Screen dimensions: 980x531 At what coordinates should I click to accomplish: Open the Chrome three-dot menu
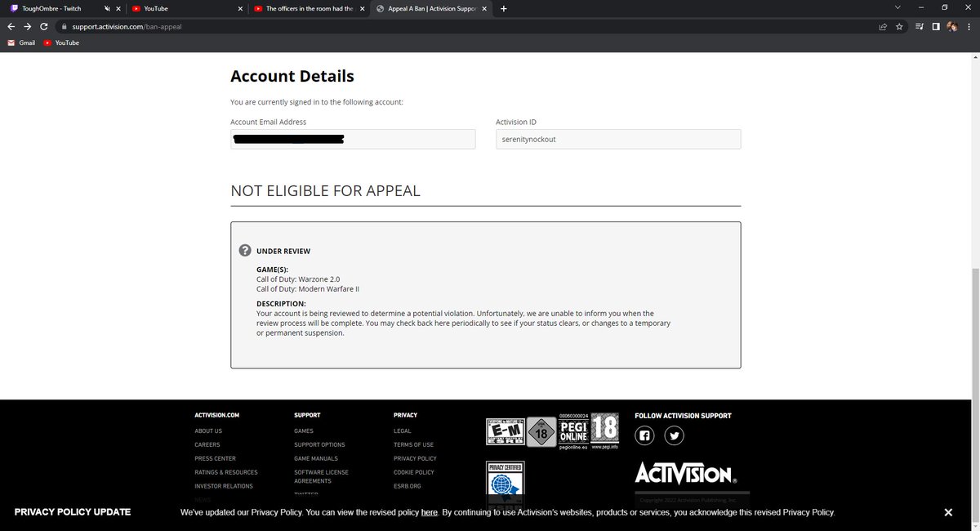tap(969, 26)
